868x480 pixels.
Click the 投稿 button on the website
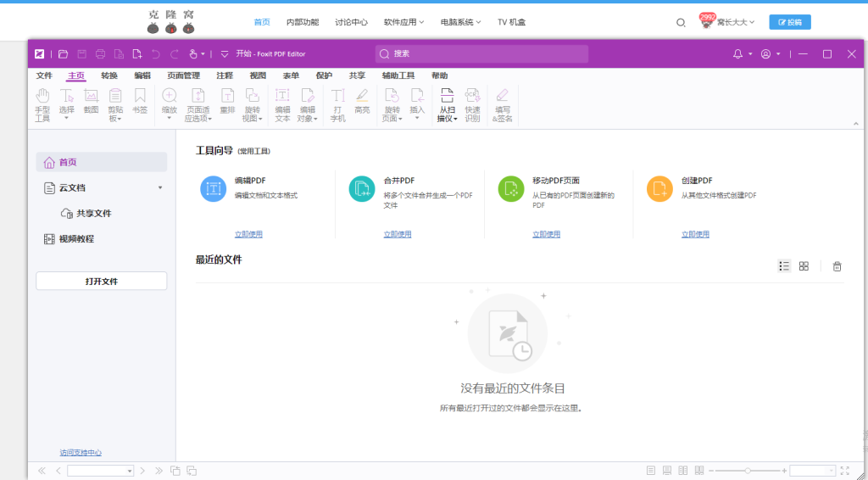pyautogui.click(x=790, y=22)
